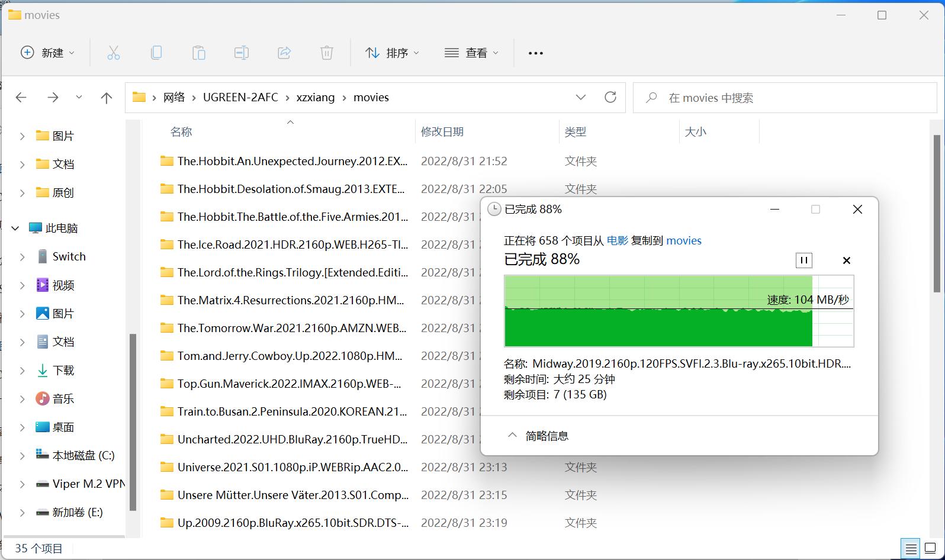This screenshot has height=560, width=945.
Task: Go forward with the right arrow
Action: point(53,98)
